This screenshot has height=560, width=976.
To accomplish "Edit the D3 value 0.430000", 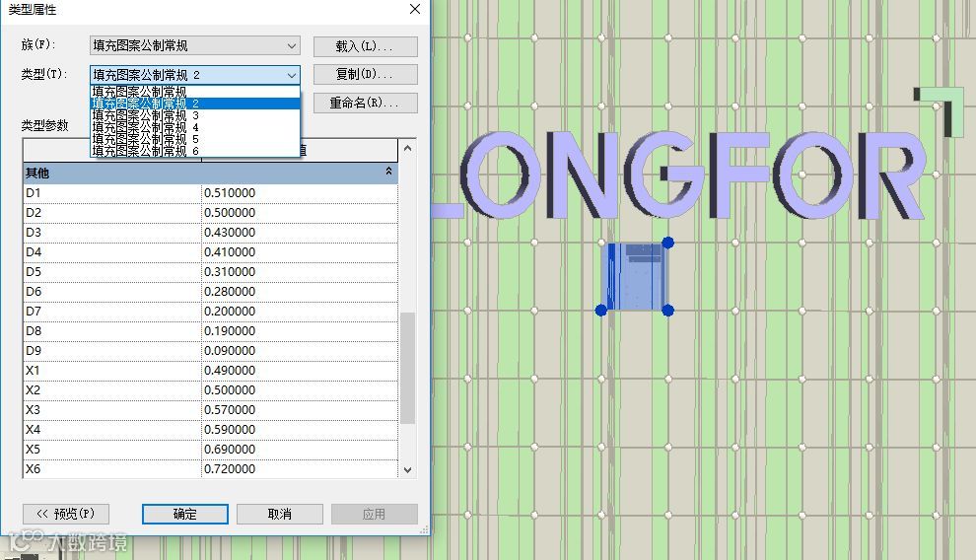I will (300, 233).
